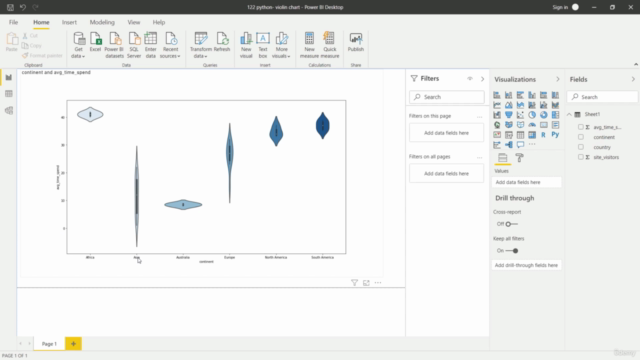Choose the map globe visual

tap(497, 125)
